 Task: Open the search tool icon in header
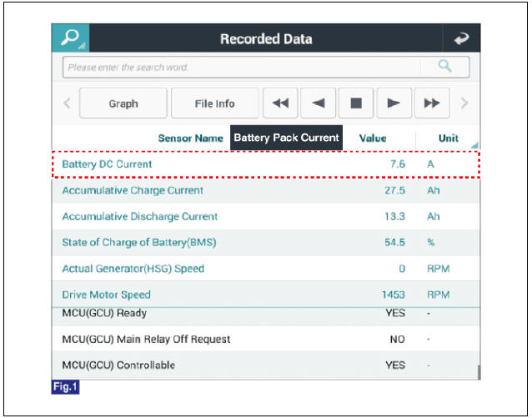pyautogui.click(x=71, y=38)
